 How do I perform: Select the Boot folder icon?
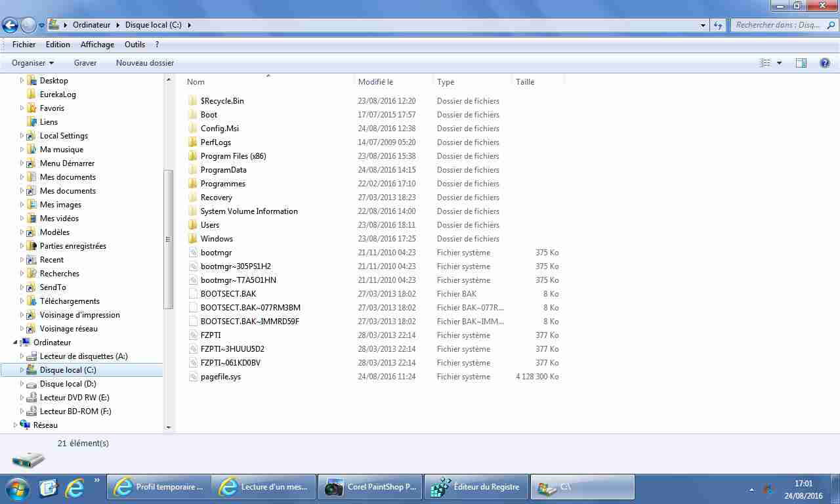192,114
